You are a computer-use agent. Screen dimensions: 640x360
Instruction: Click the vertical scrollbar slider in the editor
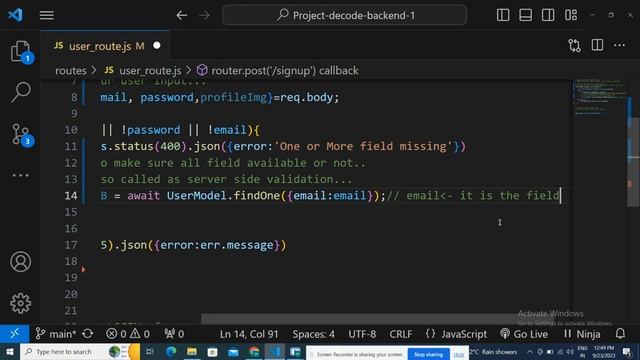(x=633, y=163)
